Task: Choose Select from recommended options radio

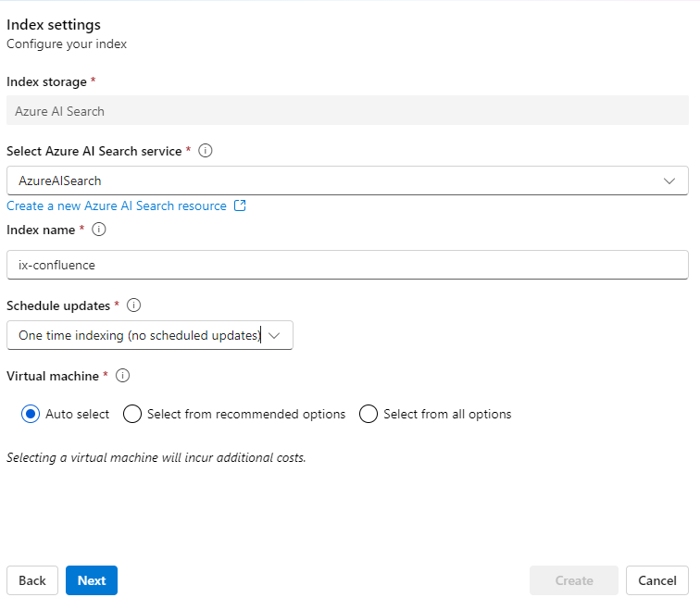Action: (x=132, y=414)
